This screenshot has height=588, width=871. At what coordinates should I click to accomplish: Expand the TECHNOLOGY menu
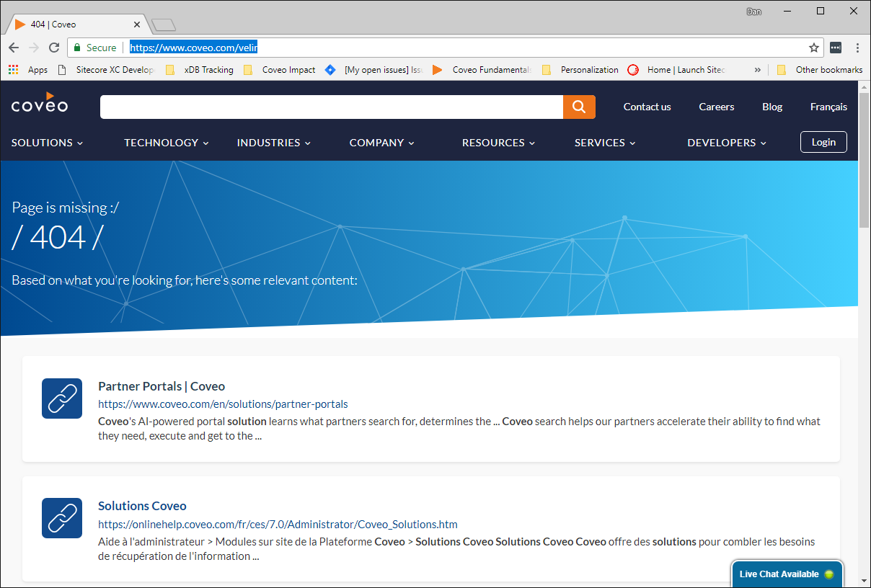coord(167,143)
